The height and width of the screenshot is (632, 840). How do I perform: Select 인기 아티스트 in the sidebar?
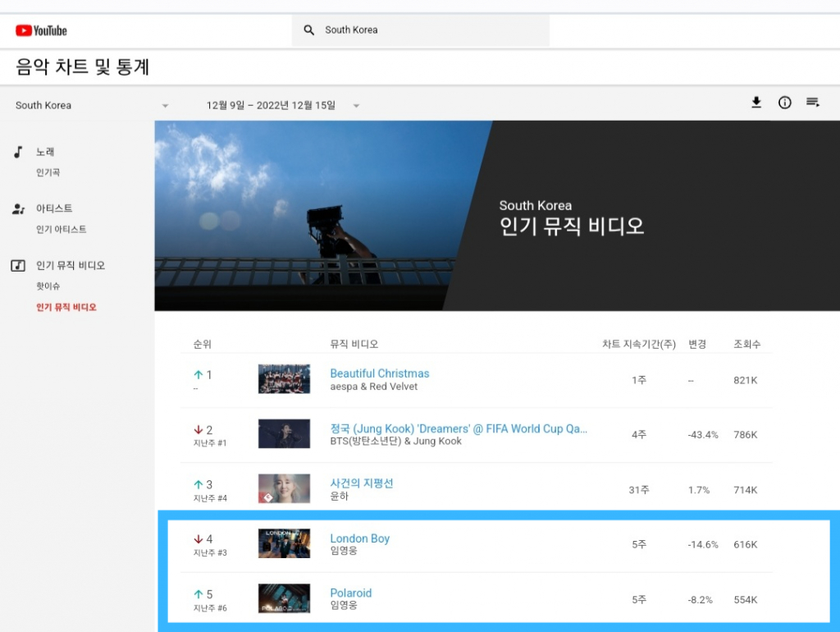[x=61, y=229]
